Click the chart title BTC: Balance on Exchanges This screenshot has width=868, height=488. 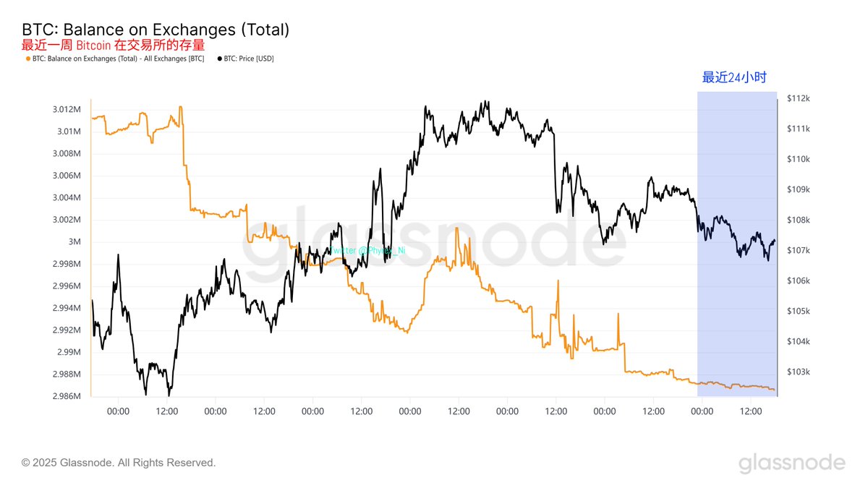[x=156, y=30]
